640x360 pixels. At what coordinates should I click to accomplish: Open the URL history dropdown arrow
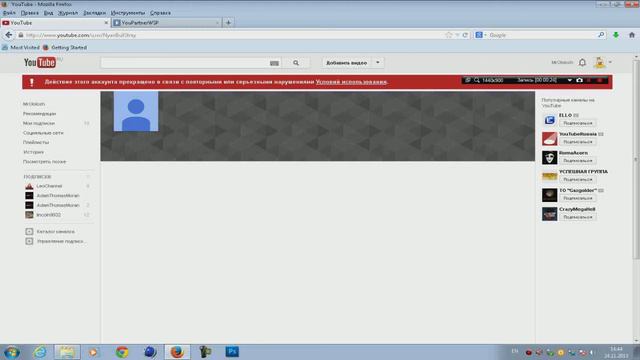[x=457, y=35]
